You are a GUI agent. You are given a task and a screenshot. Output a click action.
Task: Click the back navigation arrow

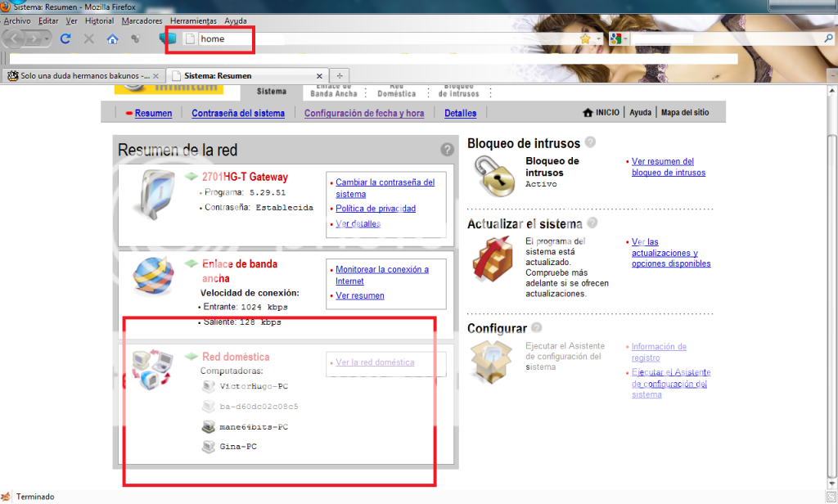(15, 38)
